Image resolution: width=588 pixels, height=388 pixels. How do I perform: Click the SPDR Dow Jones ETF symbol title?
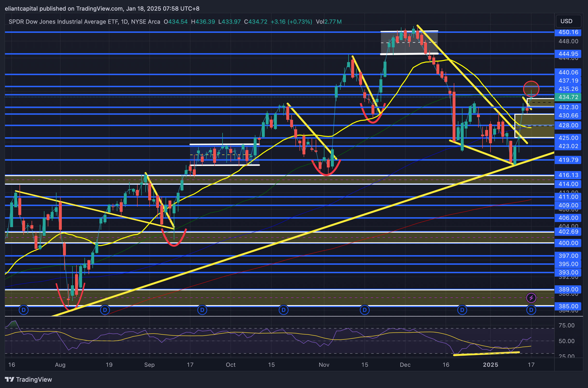[x=64, y=22]
